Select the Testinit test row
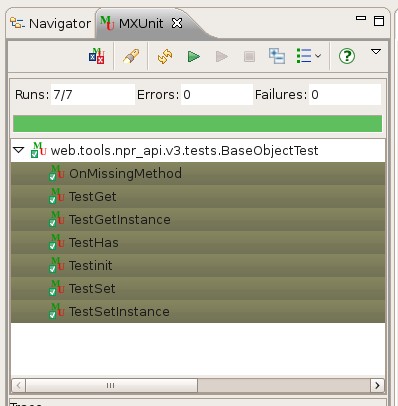 198,266
